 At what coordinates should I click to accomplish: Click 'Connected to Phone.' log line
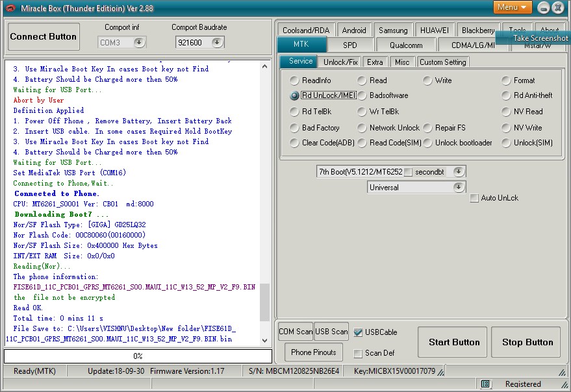coord(57,193)
